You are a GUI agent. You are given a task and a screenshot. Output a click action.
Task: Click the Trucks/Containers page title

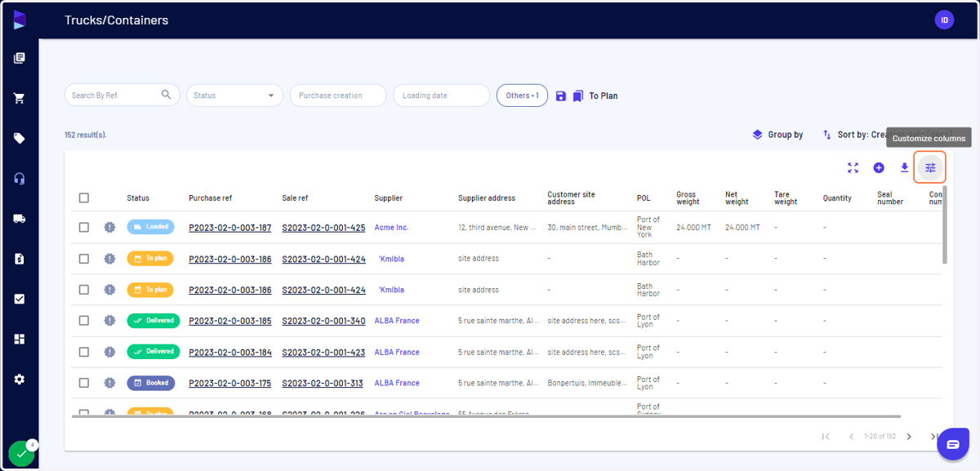pos(117,20)
